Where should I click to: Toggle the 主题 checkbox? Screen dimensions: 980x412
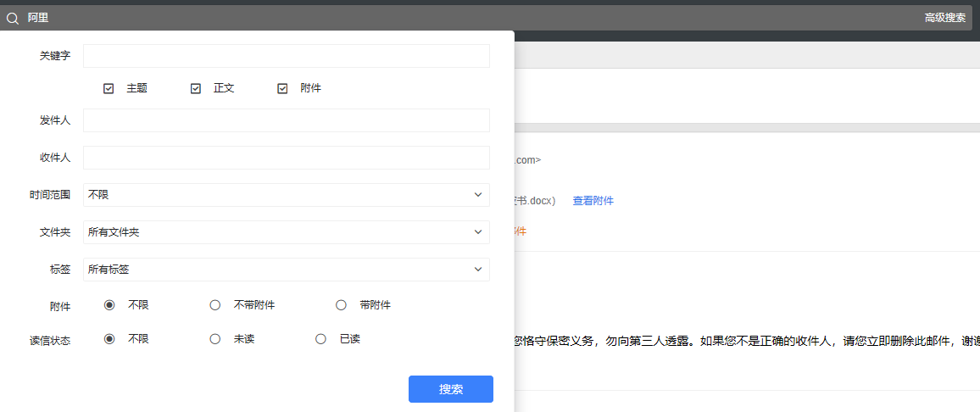(109, 88)
